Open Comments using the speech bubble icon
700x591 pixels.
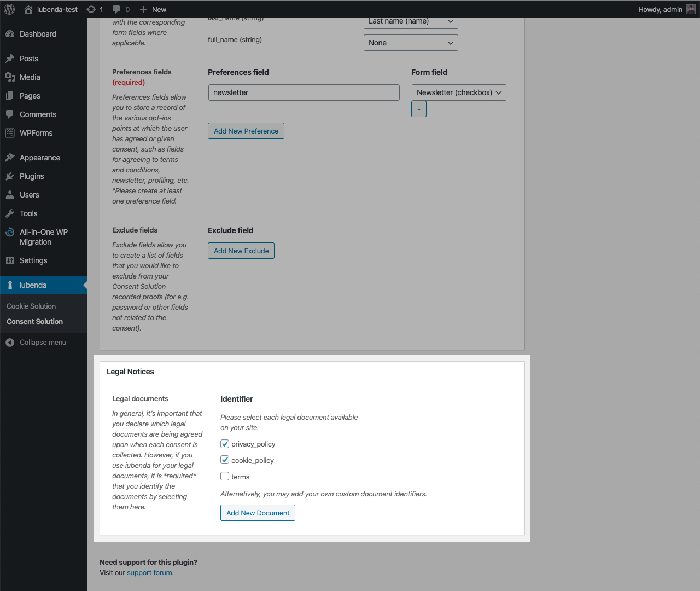pos(10,114)
